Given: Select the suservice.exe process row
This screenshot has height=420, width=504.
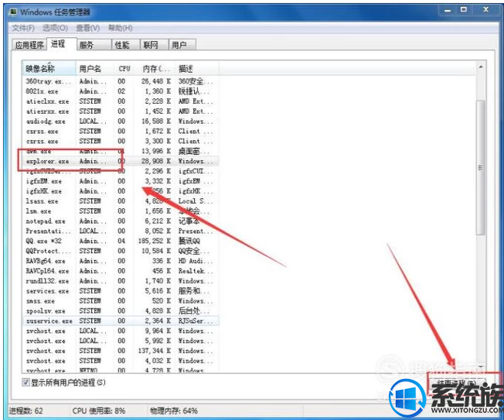Looking at the screenshot, I should point(121,321).
